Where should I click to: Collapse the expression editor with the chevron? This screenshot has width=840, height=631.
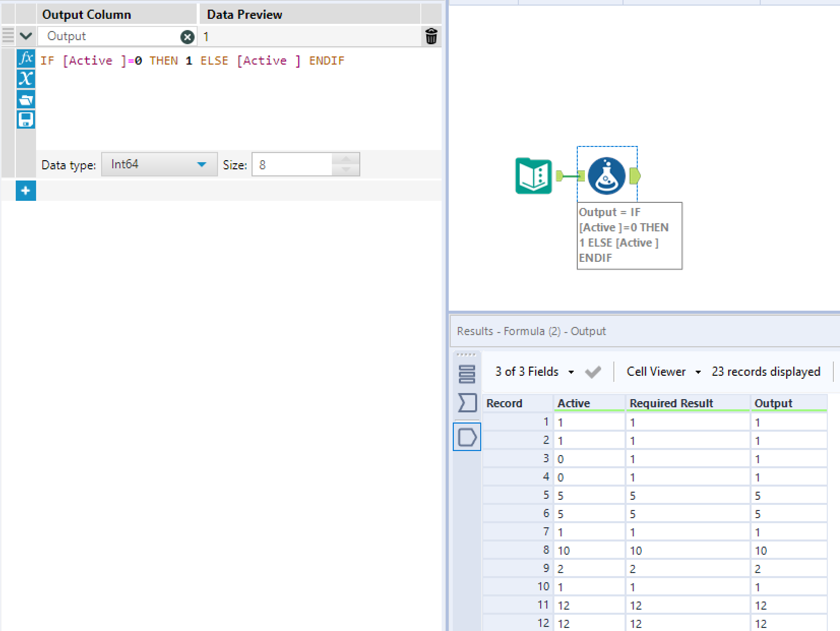pyautogui.click(x=26, y=36)
